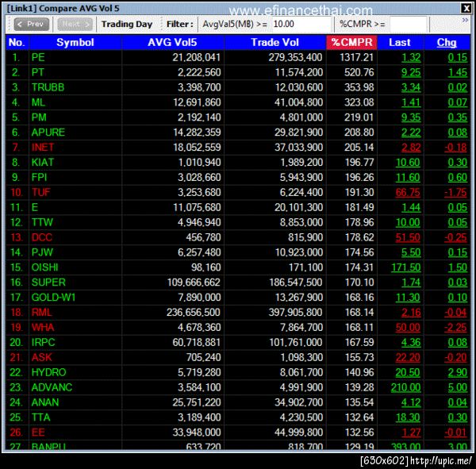Select the FPI symbol
This screenshot has height=469, width=476.
(x=39, y=178)
